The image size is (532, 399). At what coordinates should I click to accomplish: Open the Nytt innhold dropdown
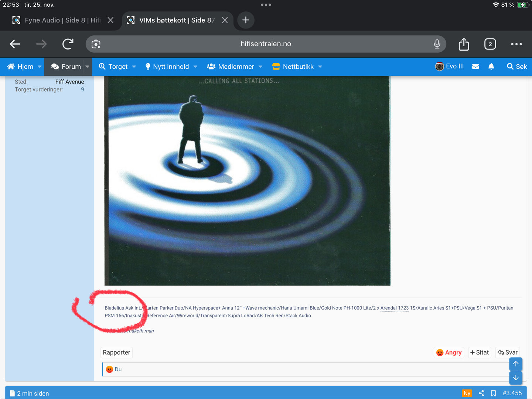point(171,66)
